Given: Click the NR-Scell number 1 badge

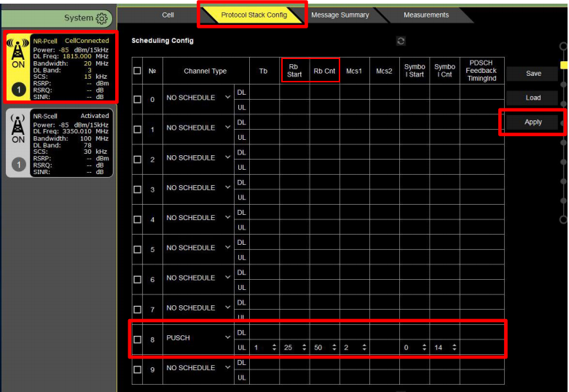Looking at the screenshot, I should tap(18, 165).
